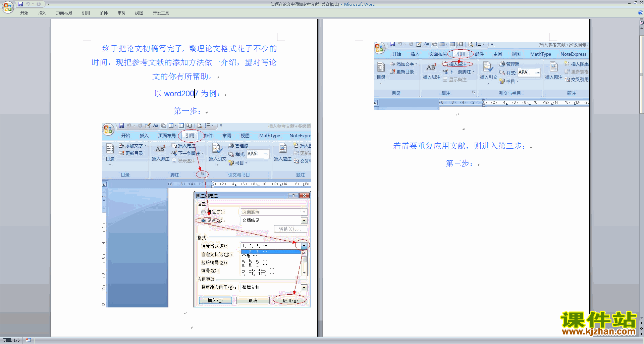
Task: Click 整篇文档 combo box in the dialog picture
Action: point(274,288)
